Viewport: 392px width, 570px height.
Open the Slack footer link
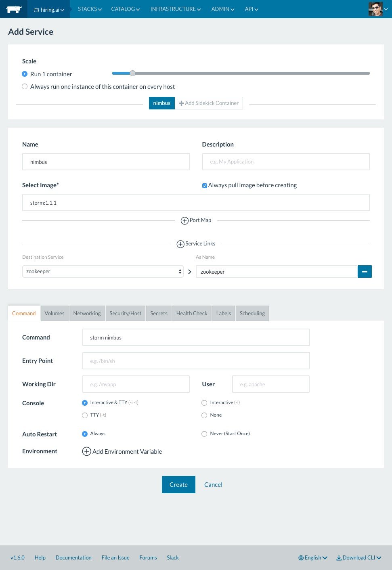(173, 558)
